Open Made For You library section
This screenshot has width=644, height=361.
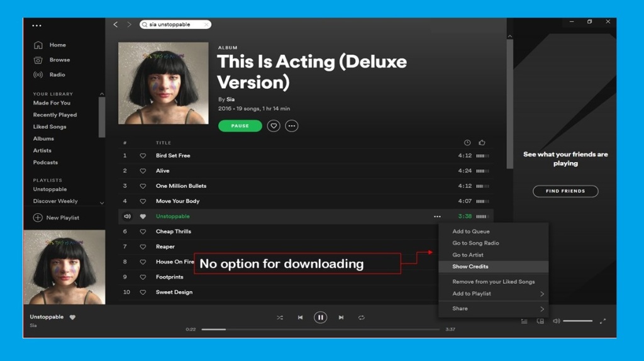click(x=52, y=103)
